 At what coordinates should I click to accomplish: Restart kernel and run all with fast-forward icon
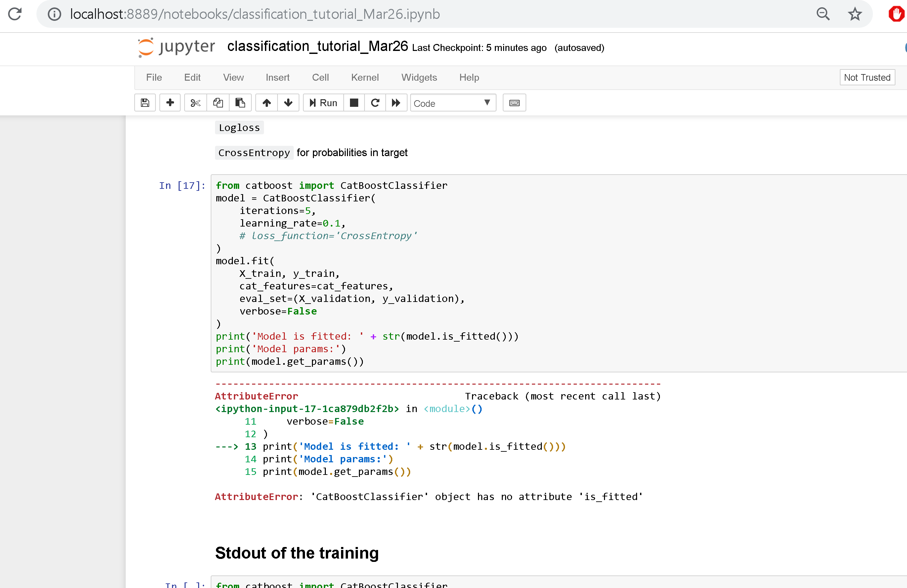[x=396, y=103]
